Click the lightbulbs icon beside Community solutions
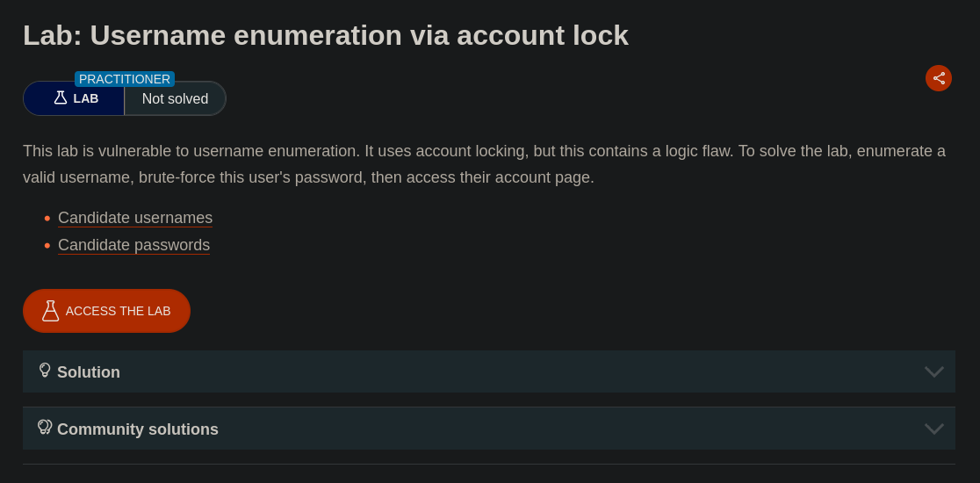Image resolution: width=980 pixels, height=483 pixels. tap(45, 428)
